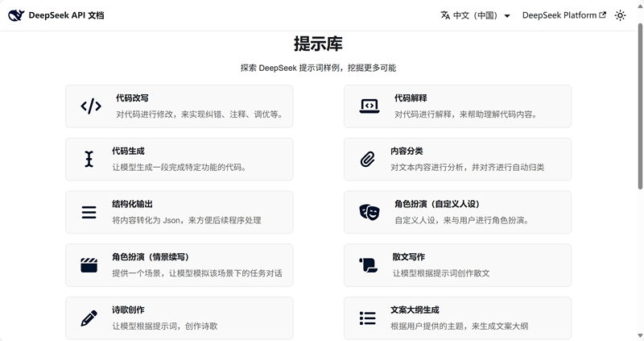Click description 提供一个场景，让模型模拟该场景下的任务对话
Viewport: 644px width, 341px height.
tap(197, 273)
